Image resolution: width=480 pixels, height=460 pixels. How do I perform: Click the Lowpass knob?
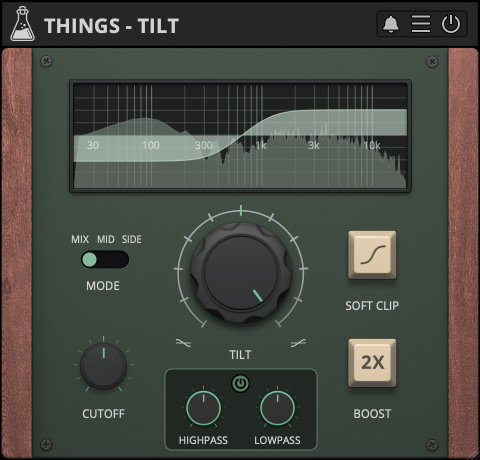[277, 408]
